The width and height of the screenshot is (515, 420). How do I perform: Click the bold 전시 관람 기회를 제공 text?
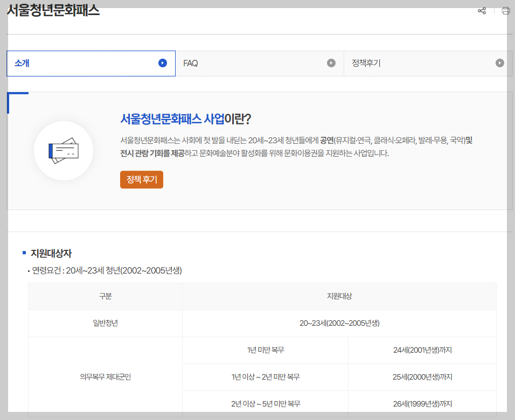pyautogui.click(x=152, y=153)
